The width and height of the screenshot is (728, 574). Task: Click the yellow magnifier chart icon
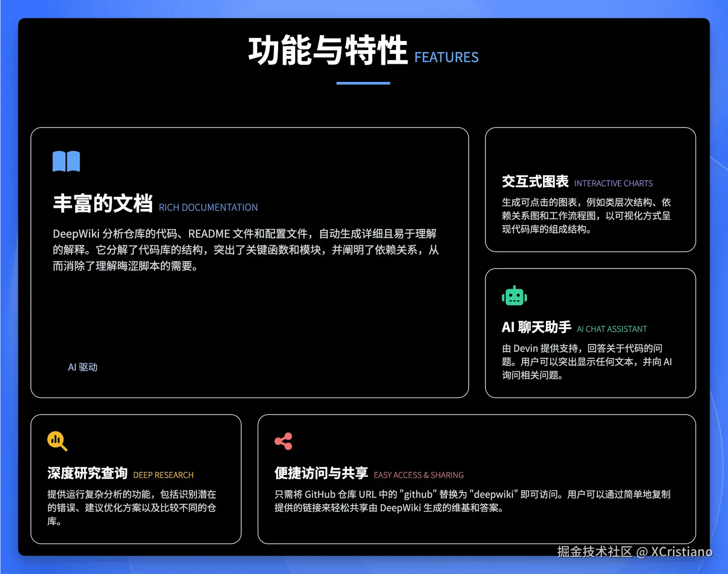click(57, 441)
